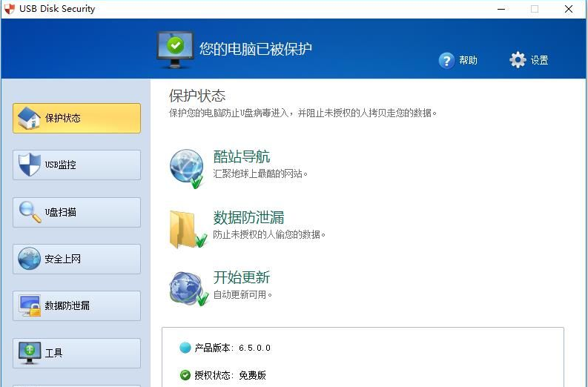Close the USB Disk Security window
Image resolution: width=588 pixels, height=387 pixels.
point(569,9)
